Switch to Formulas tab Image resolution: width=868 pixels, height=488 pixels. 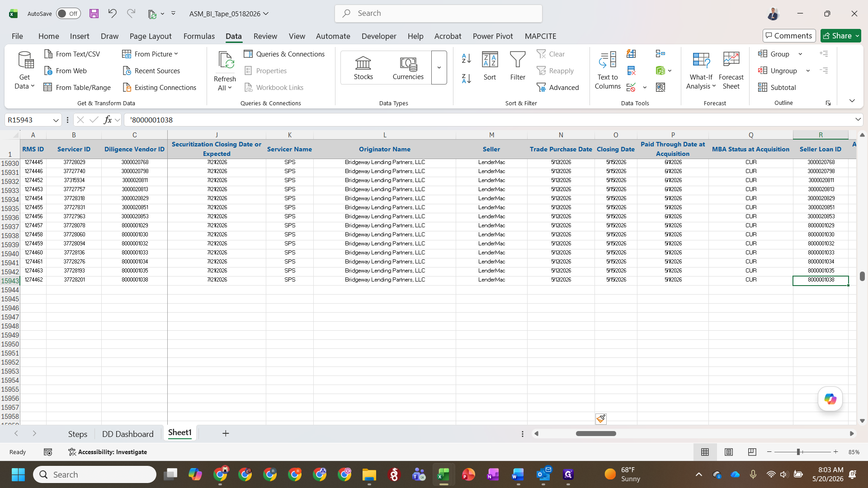(x=199, y=36)
